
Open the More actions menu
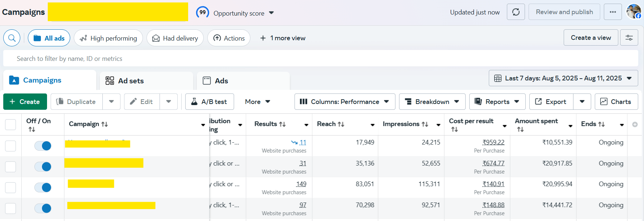click(258, 102)
